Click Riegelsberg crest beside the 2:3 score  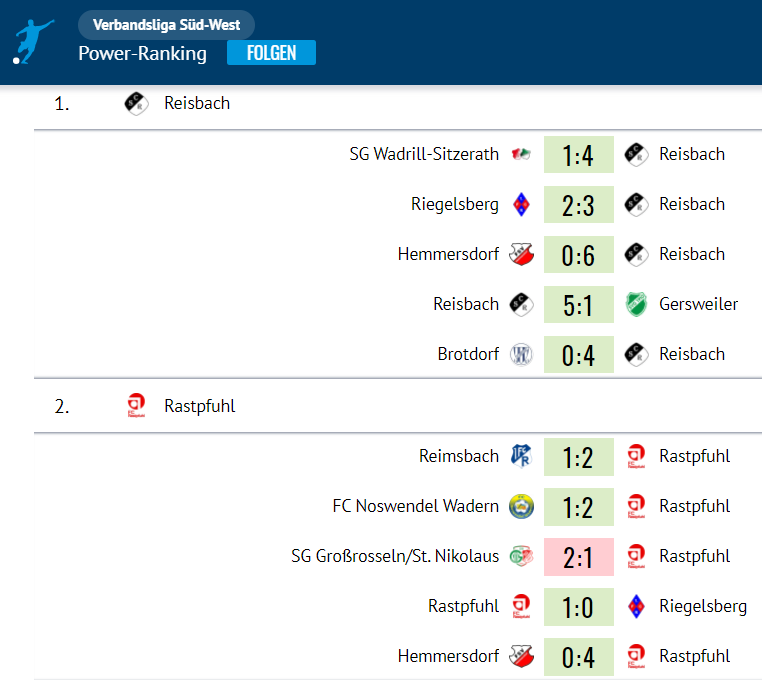[521, 204]
